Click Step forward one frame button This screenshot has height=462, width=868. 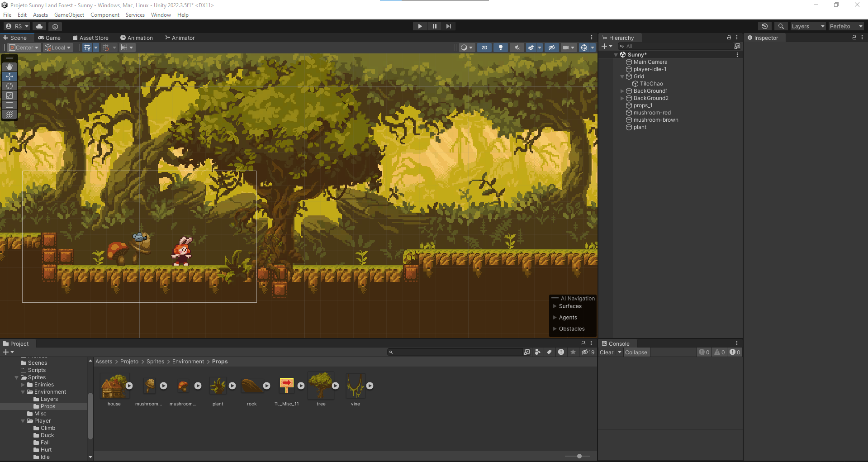point(448,26)
